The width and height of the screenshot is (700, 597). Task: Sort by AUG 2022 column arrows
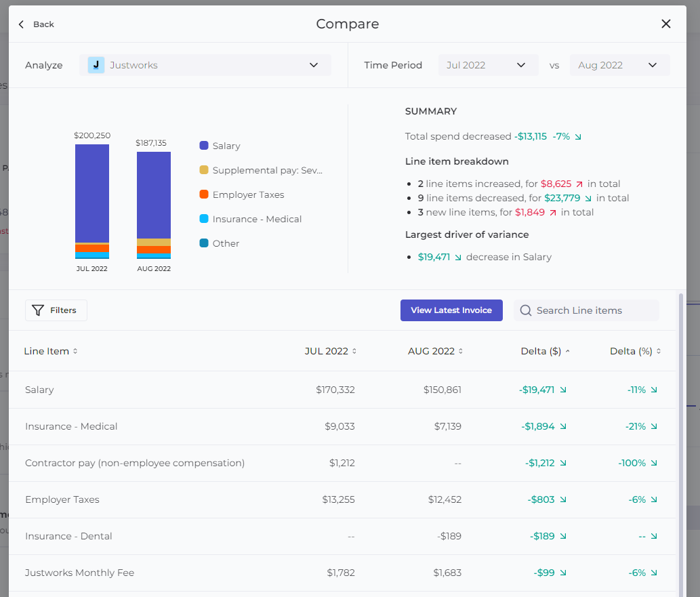[460, 352]
